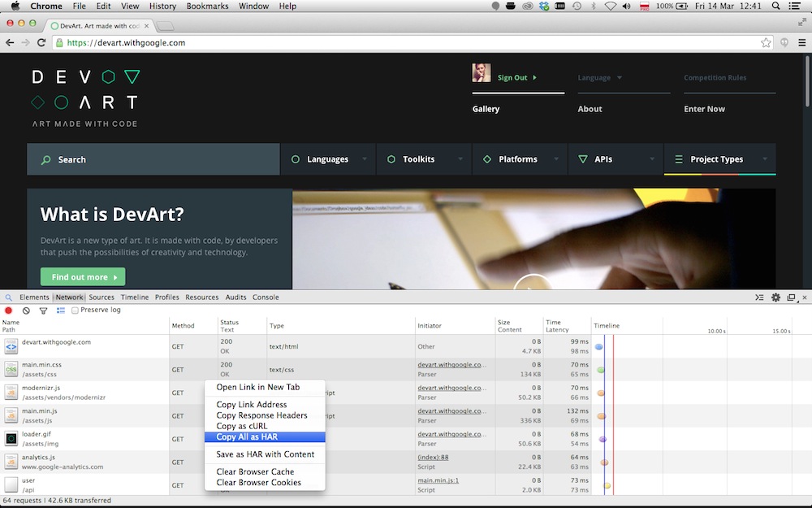Open the Notification Center icon
812x508 pixels.
pos(795,6)
